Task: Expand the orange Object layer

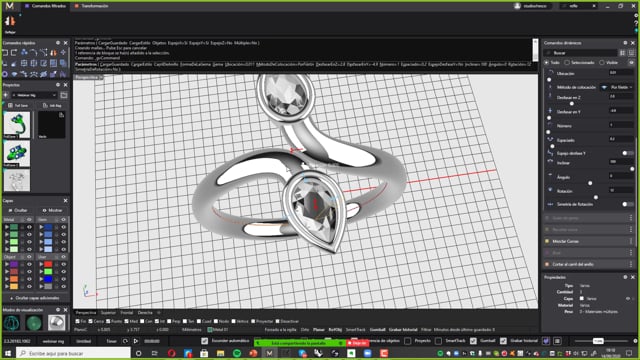Action: [x=7, y=279]
